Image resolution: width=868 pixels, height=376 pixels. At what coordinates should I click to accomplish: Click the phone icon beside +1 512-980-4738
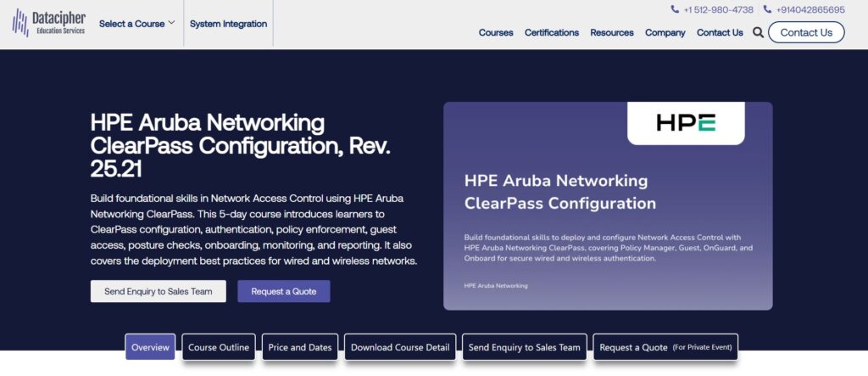tap(674, 9)
